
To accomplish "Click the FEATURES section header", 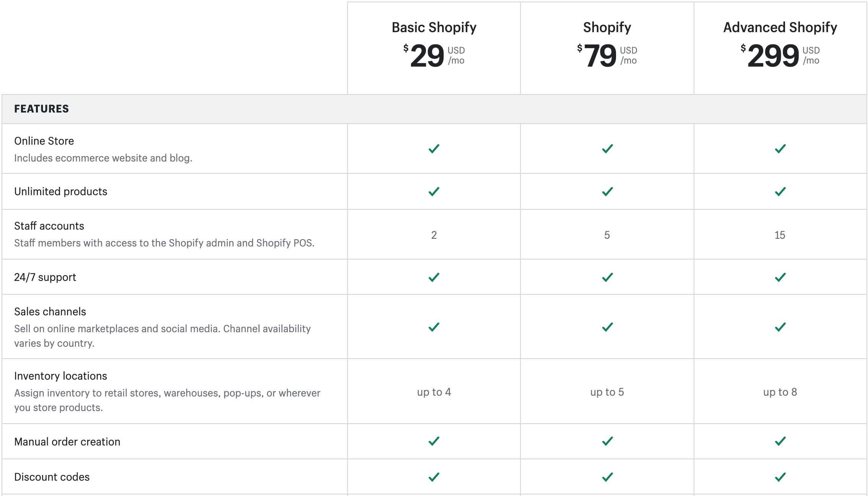I will click(x=42, y=109).
